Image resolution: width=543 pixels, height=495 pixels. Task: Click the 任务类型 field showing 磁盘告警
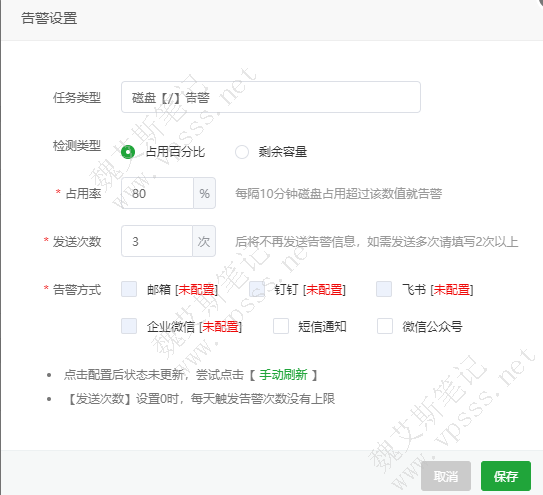[271, 97]
